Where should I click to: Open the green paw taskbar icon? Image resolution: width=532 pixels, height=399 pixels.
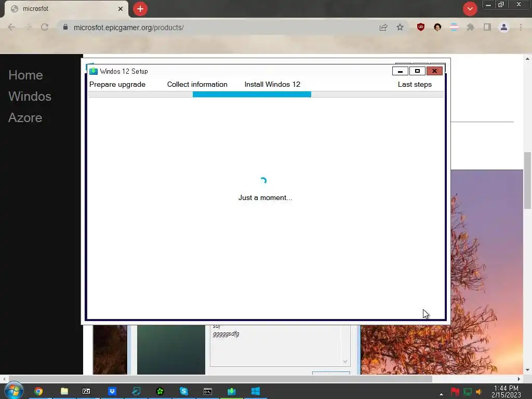[160, 391]
